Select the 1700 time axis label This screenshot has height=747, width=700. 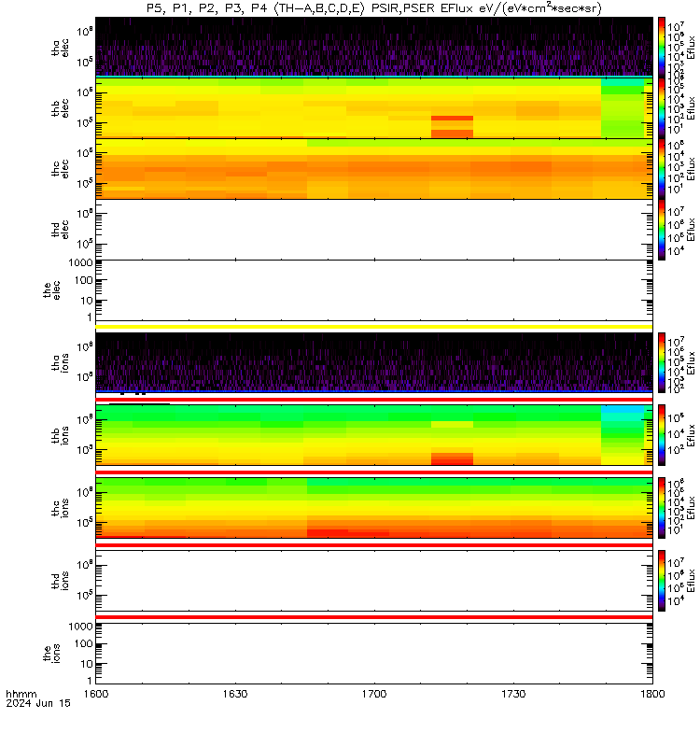[x=374, y=694]
